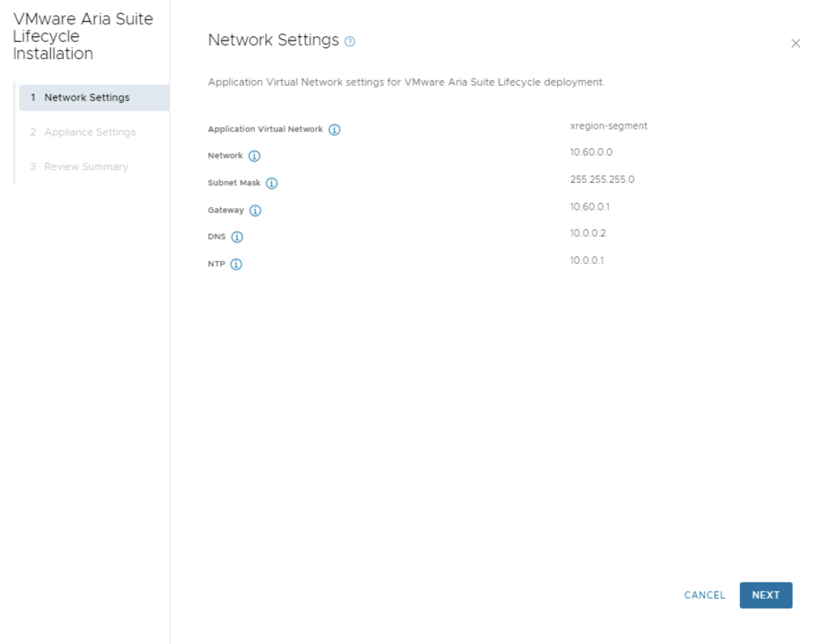Select the gateway address 10.60.0.1
This screenshot has width=829, height=644.
[x=589, y=207]
